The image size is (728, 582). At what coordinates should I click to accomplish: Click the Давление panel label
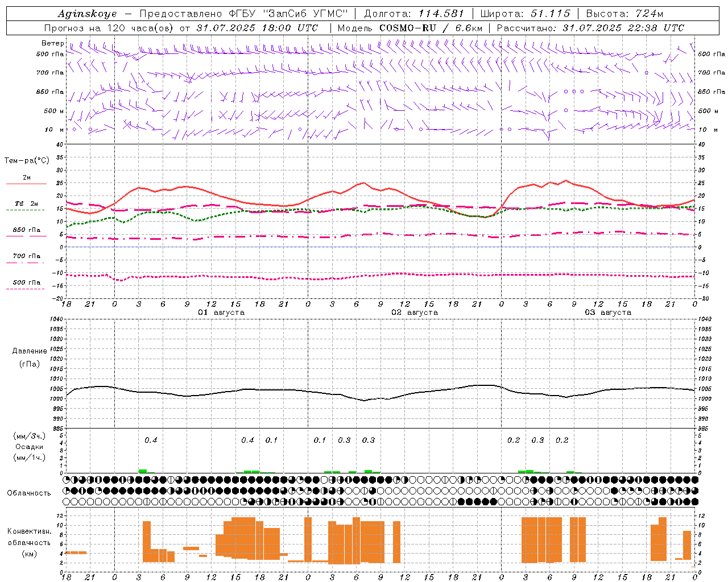30,351
